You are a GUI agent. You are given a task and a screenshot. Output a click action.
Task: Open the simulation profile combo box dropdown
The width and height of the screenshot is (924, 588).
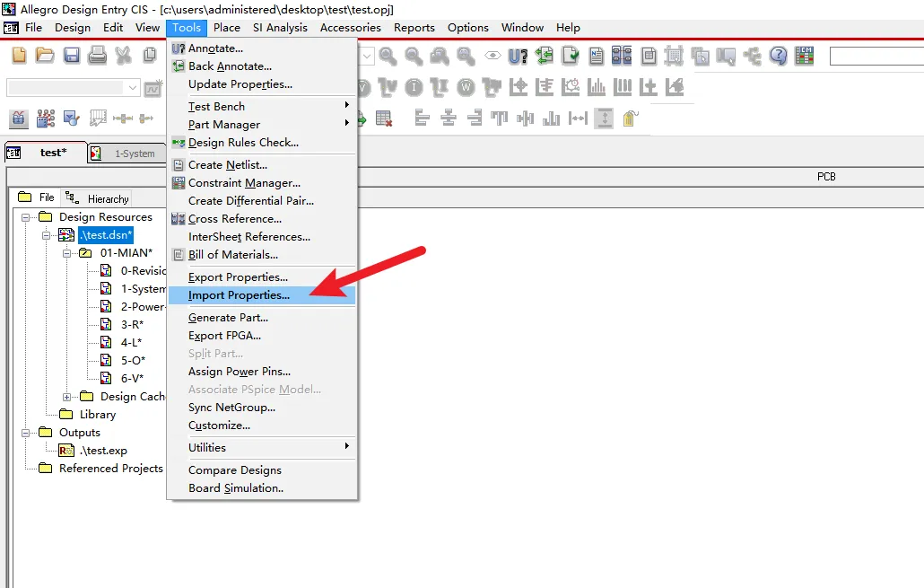pos(133,88)
